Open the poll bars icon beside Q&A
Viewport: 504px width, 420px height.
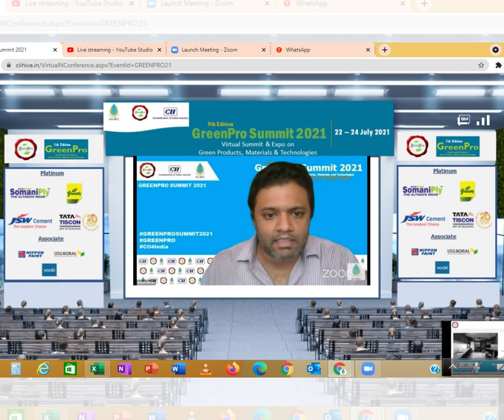[x=483, y=120]
